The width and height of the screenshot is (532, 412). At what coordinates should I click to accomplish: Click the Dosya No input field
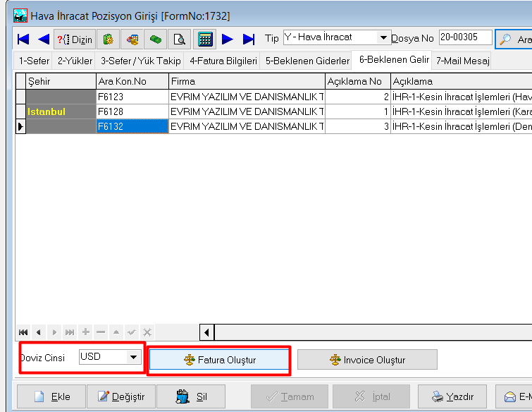466,37
